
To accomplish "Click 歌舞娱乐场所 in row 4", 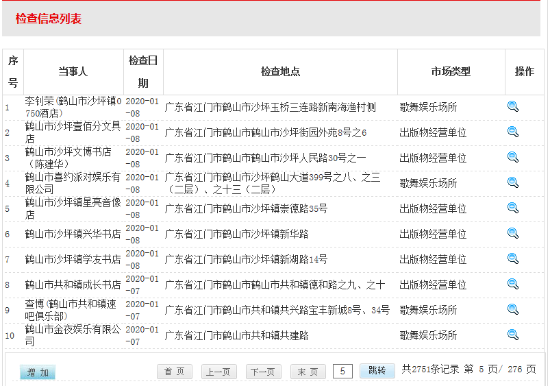I will (x=428, y=183).
